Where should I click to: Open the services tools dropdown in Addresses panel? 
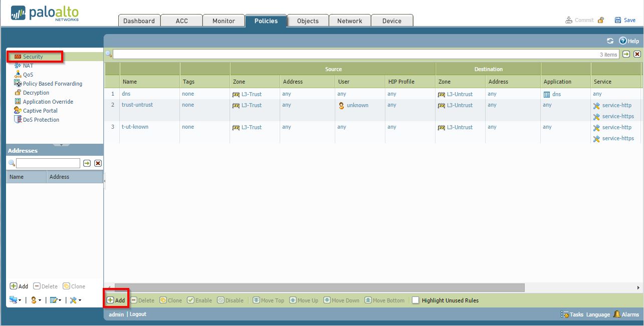pyautogui.click(x=75, y=300)
